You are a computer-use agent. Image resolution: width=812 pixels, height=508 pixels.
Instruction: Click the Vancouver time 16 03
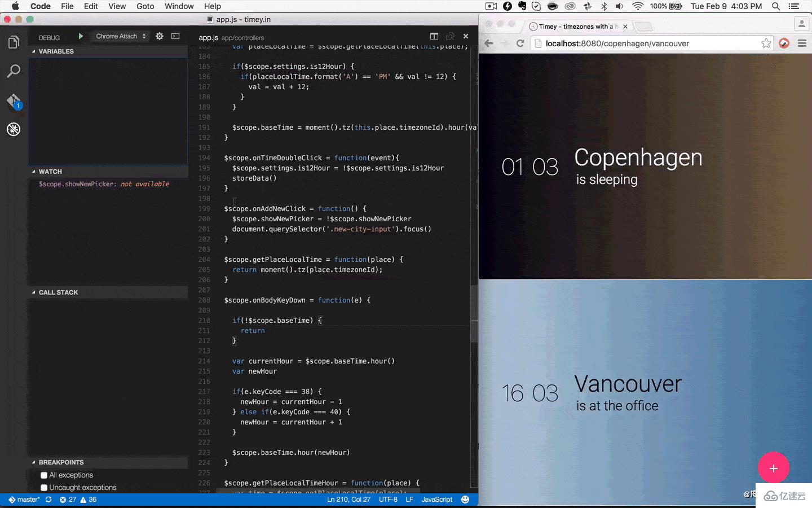pyautogui.click(x=530, y=393)
